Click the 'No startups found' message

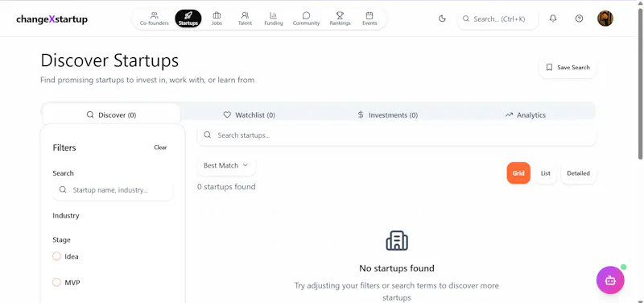(x=397, y=268)
